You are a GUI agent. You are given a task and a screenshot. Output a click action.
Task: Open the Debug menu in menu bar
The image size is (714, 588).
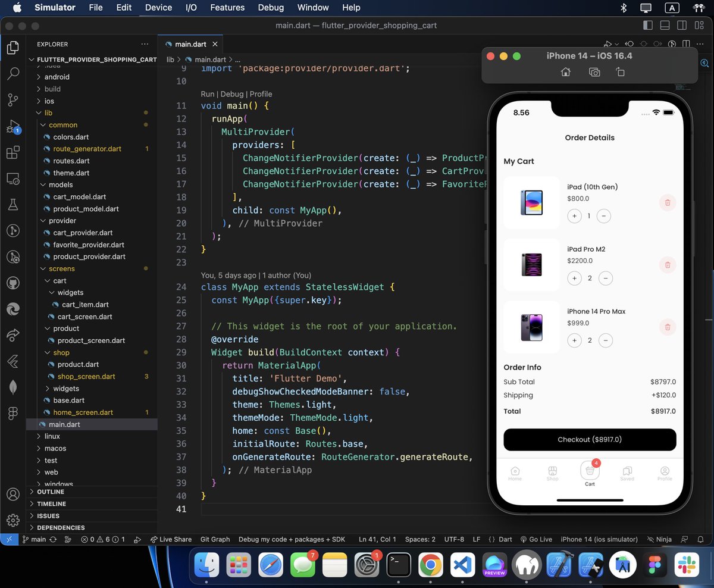[271, 8]
